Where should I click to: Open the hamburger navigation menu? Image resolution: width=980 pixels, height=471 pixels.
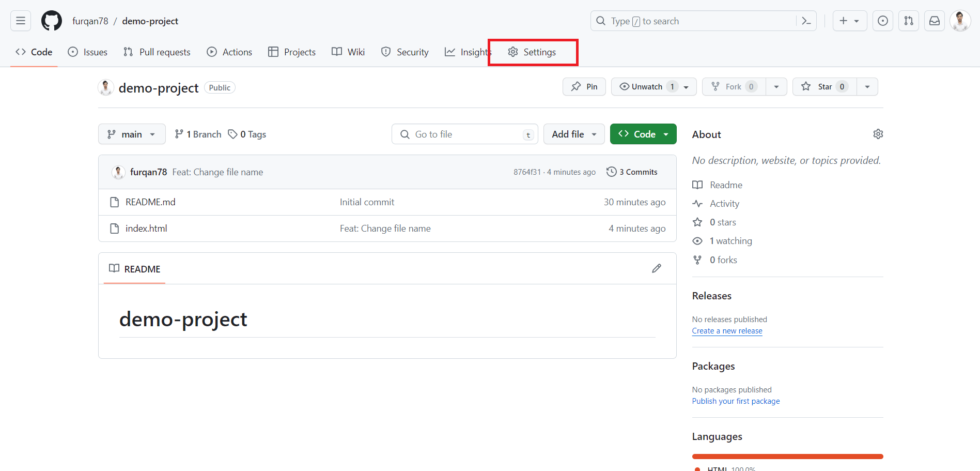pos(21,21)
